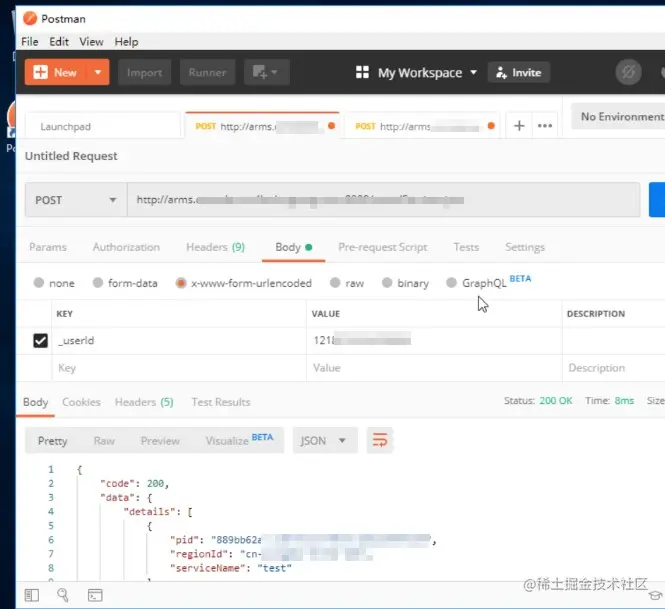The width and height of the screenshot is (665, 609).
Task: Open the Settings request tab
Action: [x=525, y=247]
